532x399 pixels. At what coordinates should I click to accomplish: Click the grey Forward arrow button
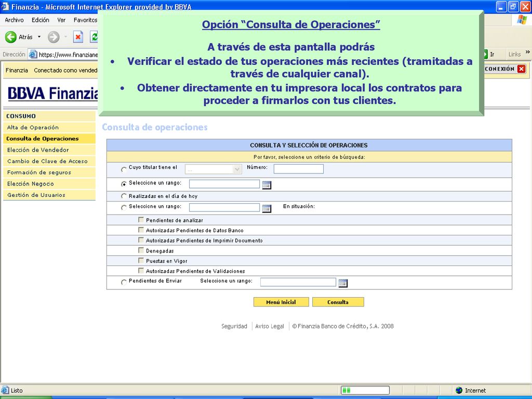(x=54, y=37)
